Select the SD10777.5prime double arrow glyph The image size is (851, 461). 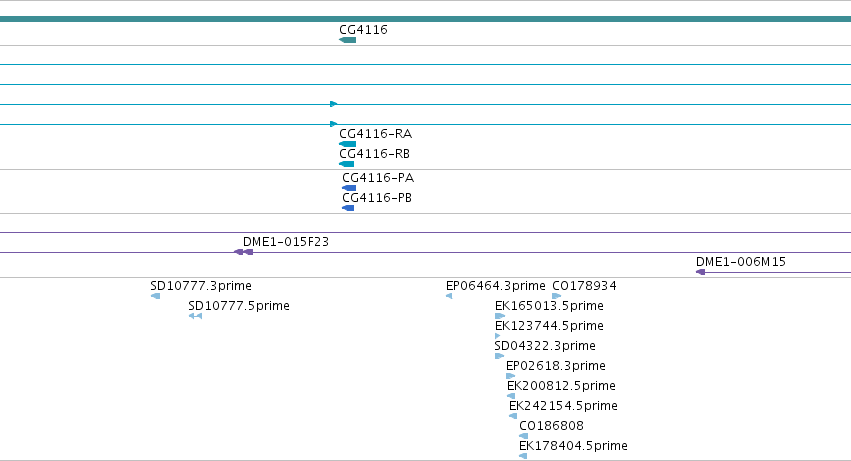tap(195, 316)
